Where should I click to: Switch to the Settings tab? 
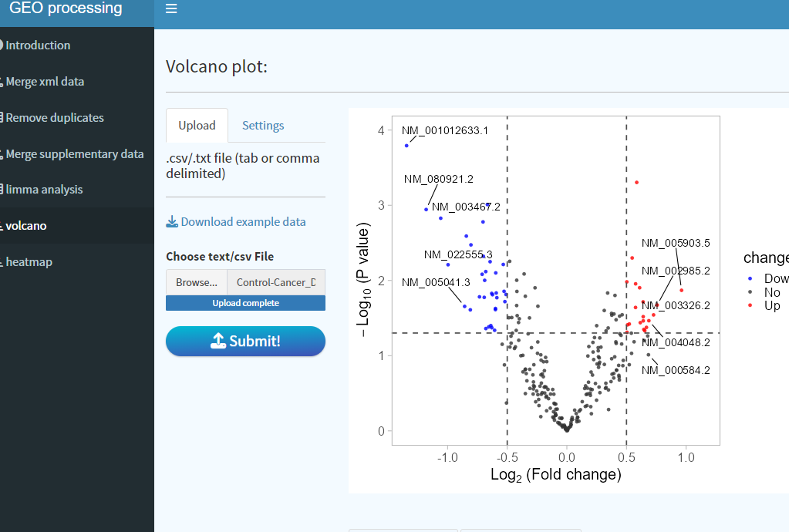click(x=263, y=125)
